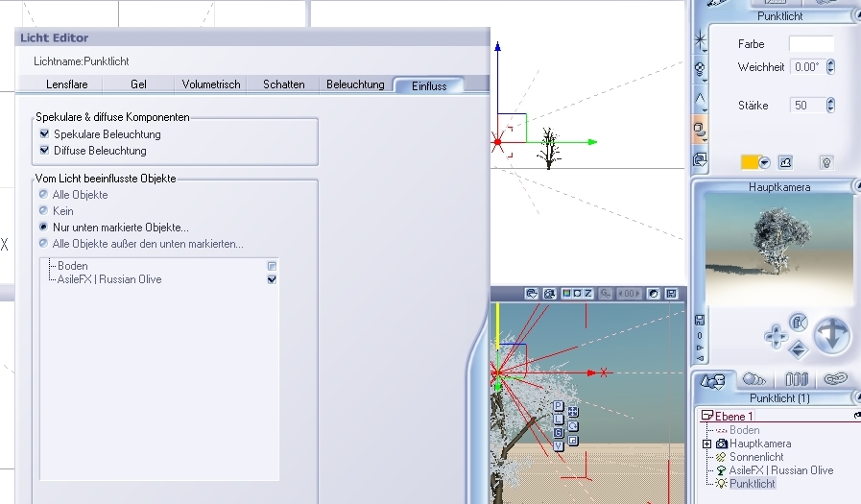Click the camera focal icon control

pos(799,323)
